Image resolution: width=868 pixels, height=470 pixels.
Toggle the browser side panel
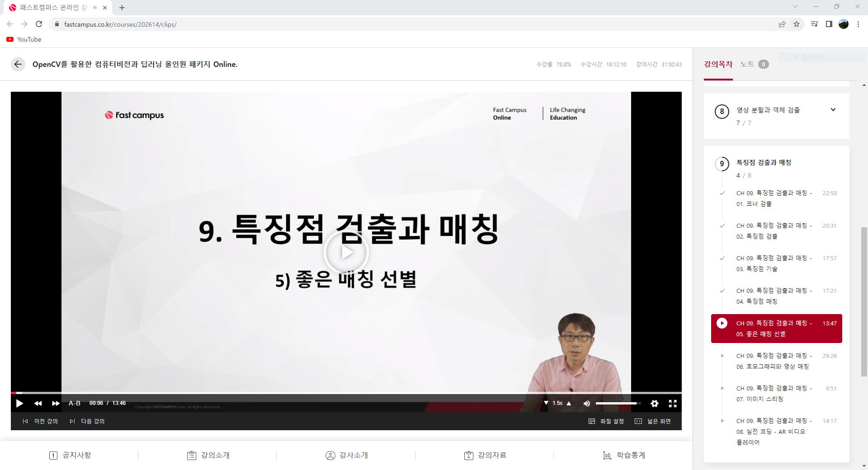coord(829,24)
